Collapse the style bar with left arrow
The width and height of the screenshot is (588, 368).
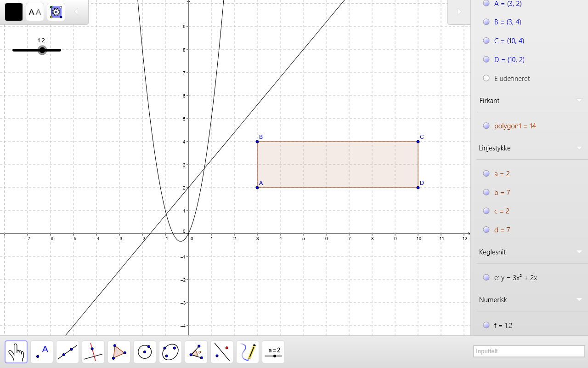pyautogui.click(x=76, y=11)
